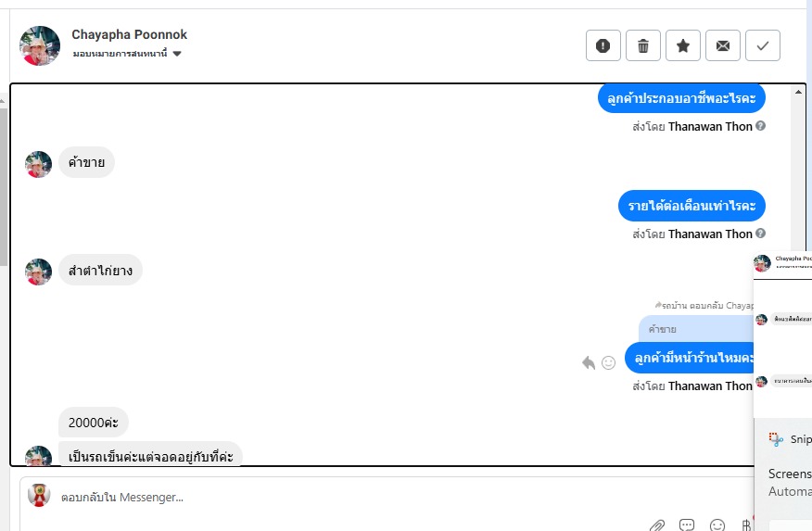
Task: Mark conversation as spam with exclamation icon
Action: tap(603, 45)
